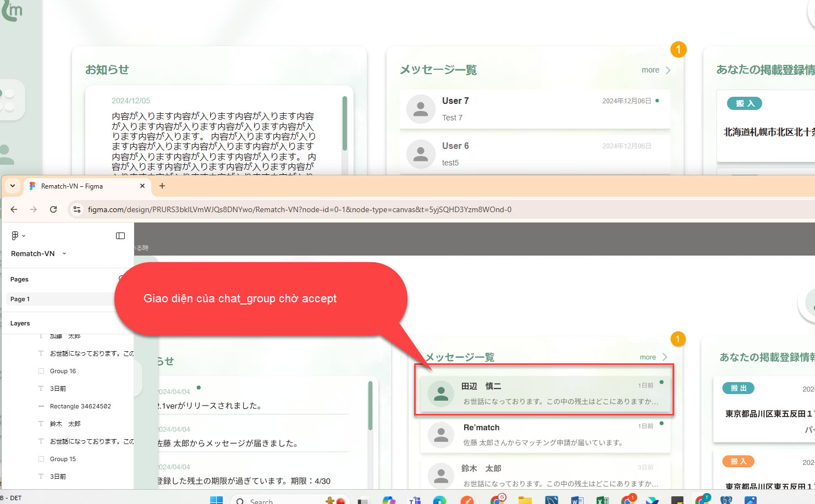Image resolution: width=815 pixels, height=504 pixels.
Task: Open the Figma main menu logo
Action: (x=15, y=236)
